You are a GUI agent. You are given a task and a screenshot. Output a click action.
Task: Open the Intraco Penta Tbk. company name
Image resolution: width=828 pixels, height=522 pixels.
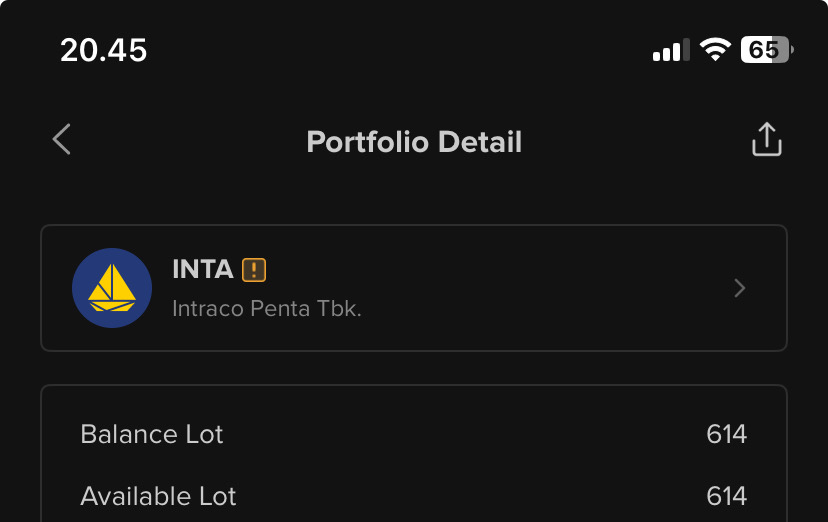tap(267, 309)
